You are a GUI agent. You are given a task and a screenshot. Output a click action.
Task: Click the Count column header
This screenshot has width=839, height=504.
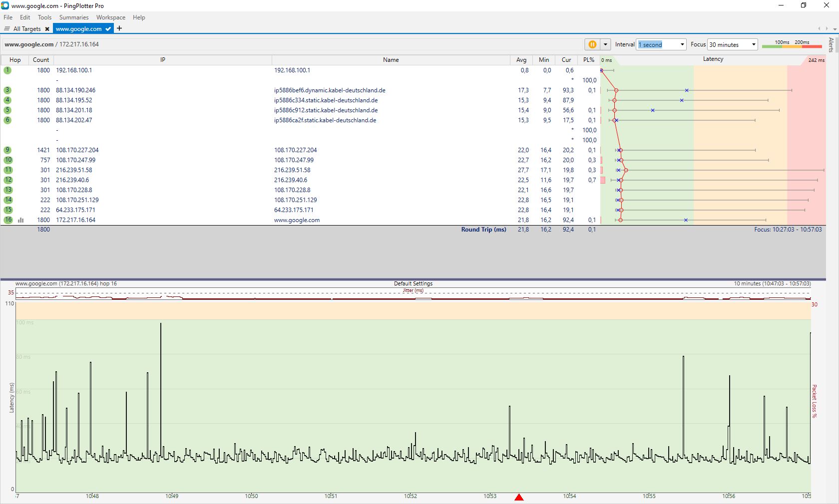(41, 60)
